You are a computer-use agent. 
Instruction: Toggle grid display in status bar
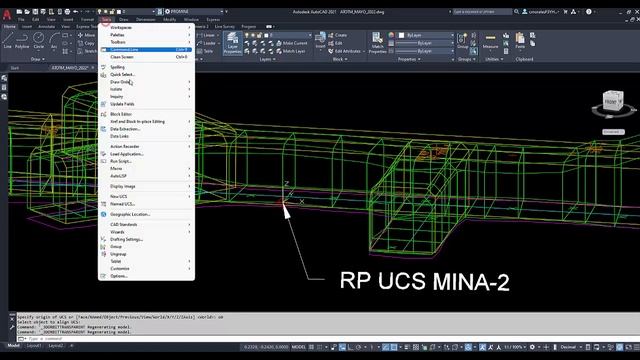click(311, 347)
